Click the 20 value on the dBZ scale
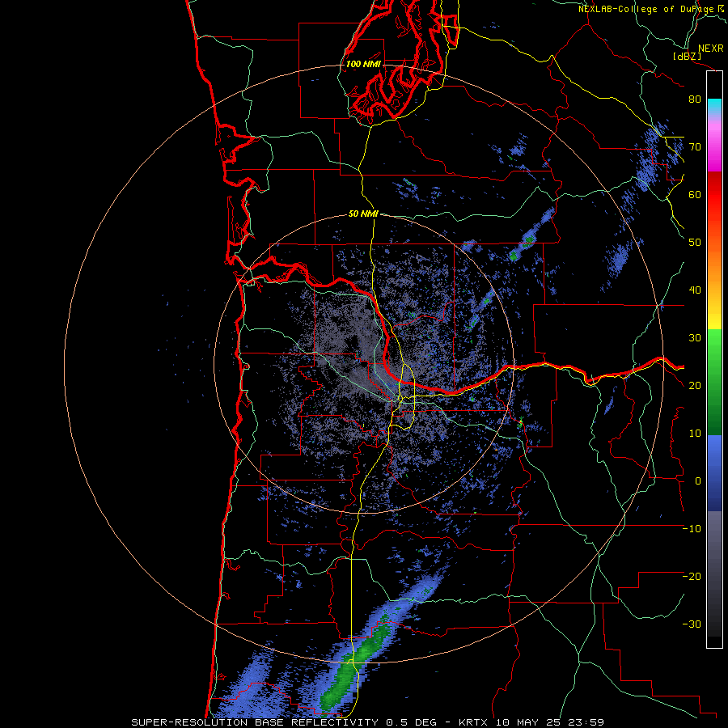Screen dimensions: 728x728 pyautogui.click(x=695, y=386)
